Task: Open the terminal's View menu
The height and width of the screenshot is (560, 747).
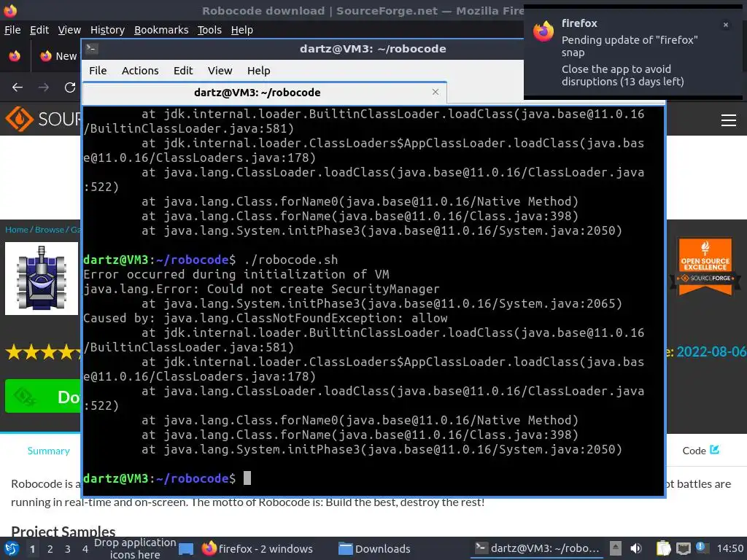Action: (220, 71)
